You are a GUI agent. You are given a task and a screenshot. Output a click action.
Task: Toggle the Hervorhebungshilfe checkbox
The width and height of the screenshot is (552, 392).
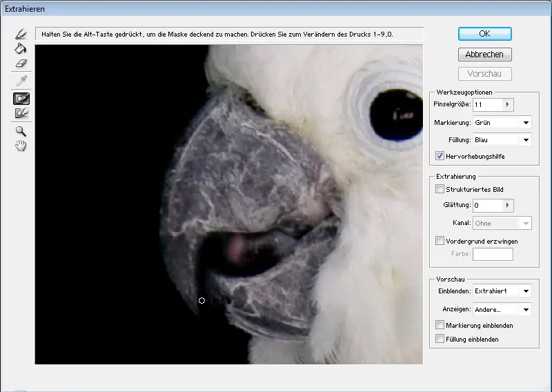tap(440, 156)
